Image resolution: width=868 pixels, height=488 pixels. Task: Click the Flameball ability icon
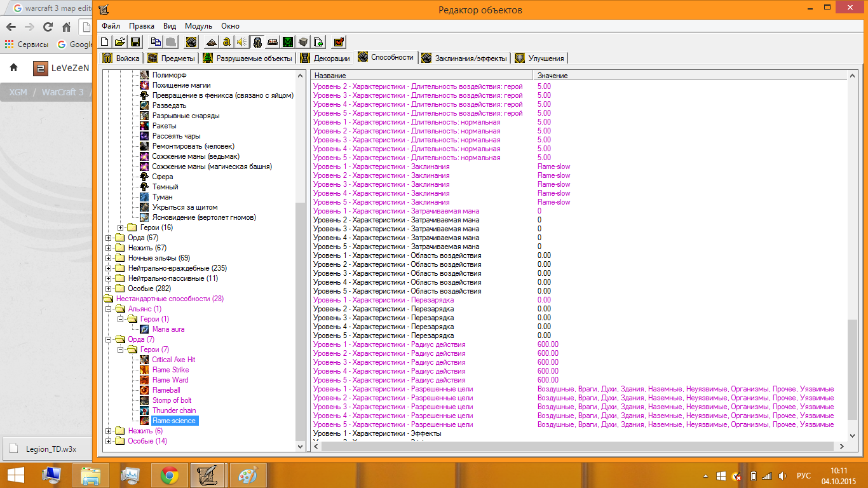[144, 390]
